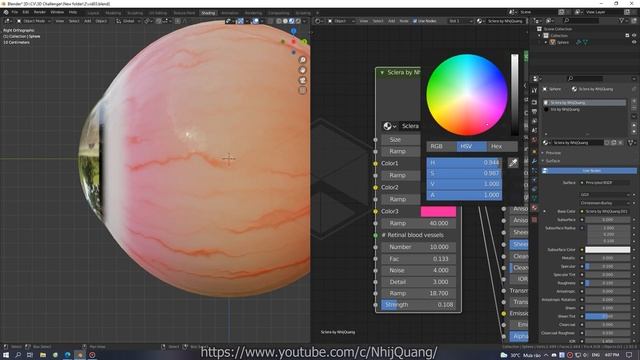
Task: Open GGX distribution dropdown
Action: [x=604, y=195]
